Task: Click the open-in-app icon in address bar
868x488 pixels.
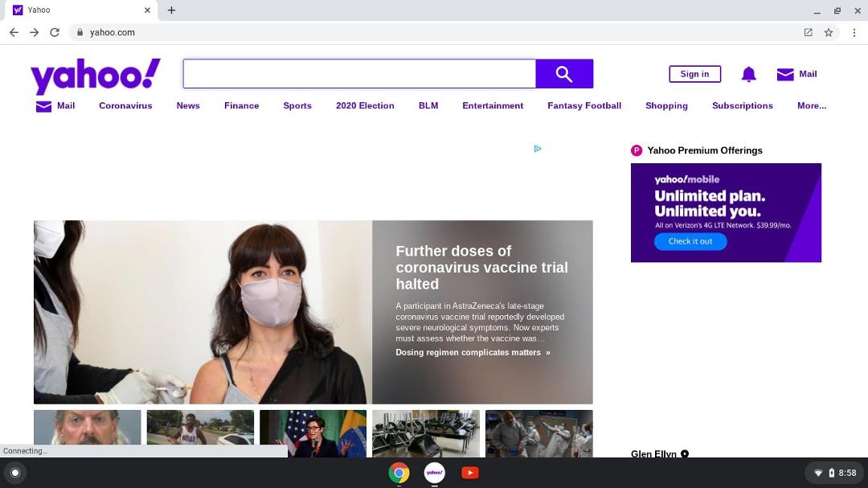Action: (809, 32)
